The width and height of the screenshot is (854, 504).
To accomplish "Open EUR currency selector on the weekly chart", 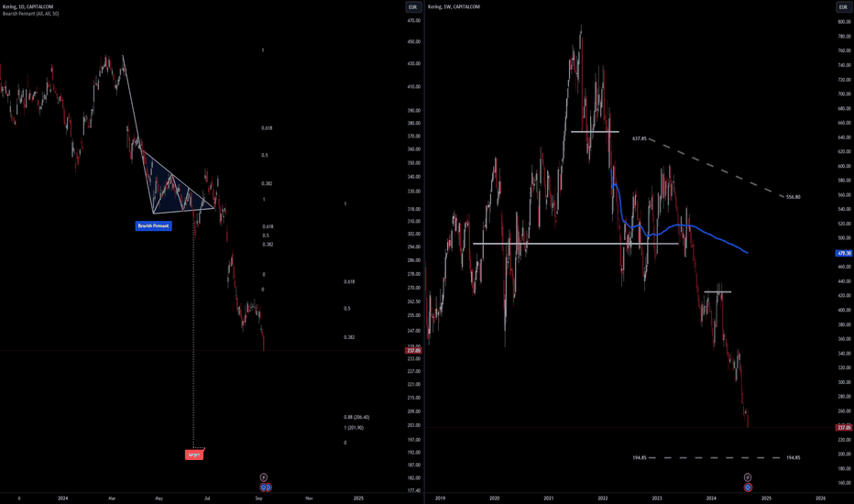I will [843, 7].
